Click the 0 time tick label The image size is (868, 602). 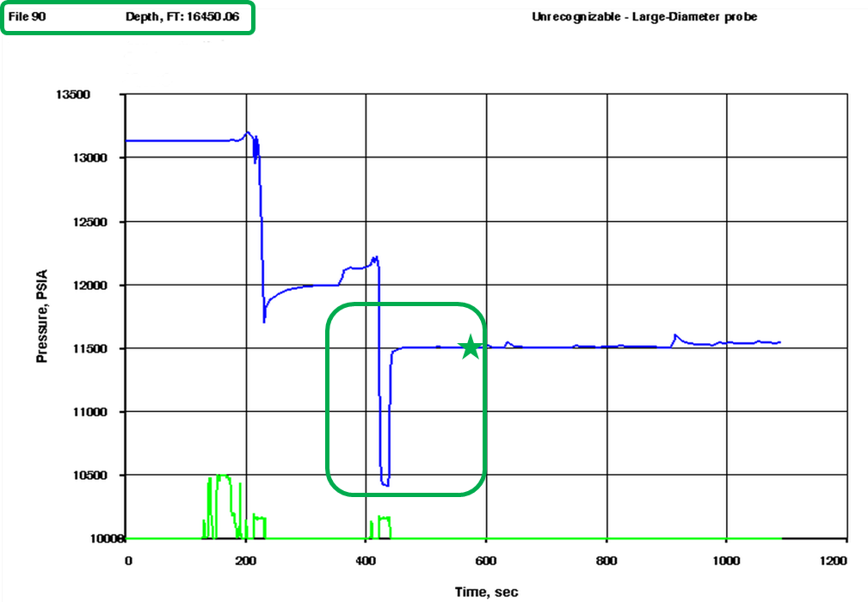pos(128,561)
